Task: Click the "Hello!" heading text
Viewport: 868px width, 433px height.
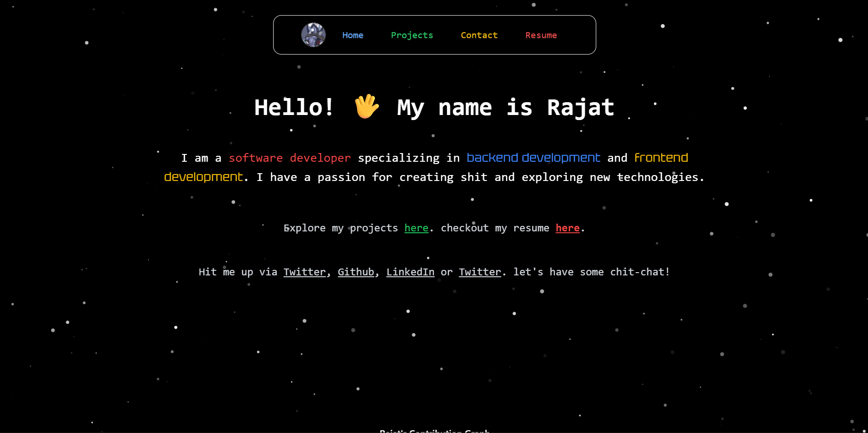Action: [x=294, y=108]
